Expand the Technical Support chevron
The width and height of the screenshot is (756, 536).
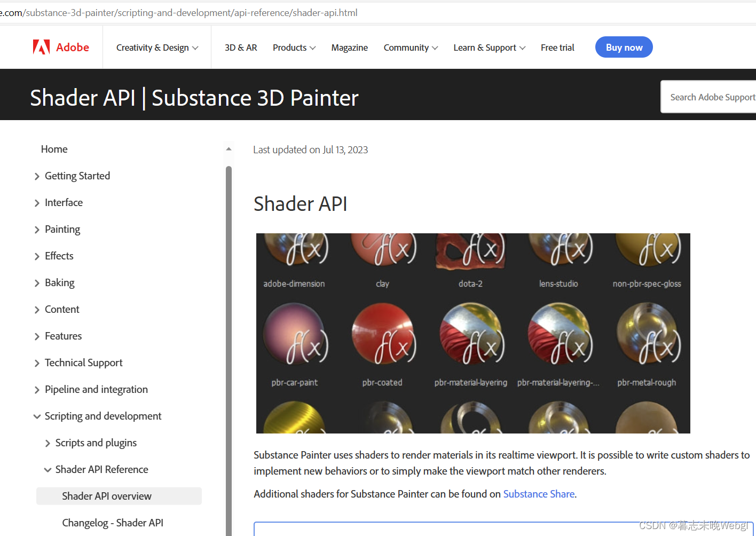(x=37, y=363)
